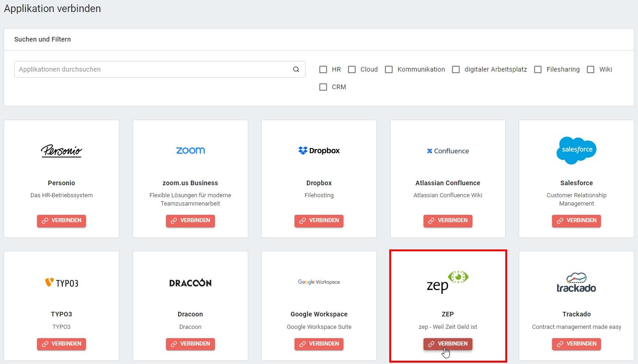Image resolution: width=638 pixels, height=364 pixels.
Task: Click the ZEP Verbinden button
Action: click(448, 344)
